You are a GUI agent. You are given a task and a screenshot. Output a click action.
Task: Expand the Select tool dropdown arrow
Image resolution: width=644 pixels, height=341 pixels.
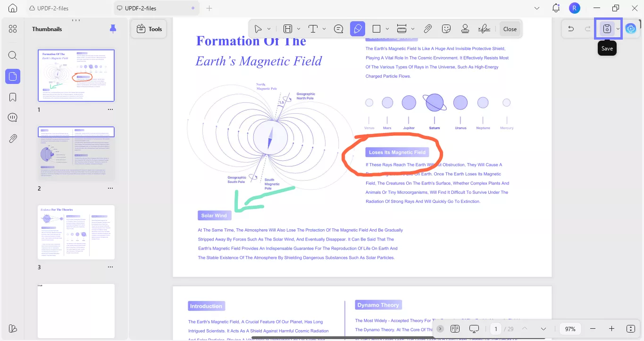pos(269,29)
